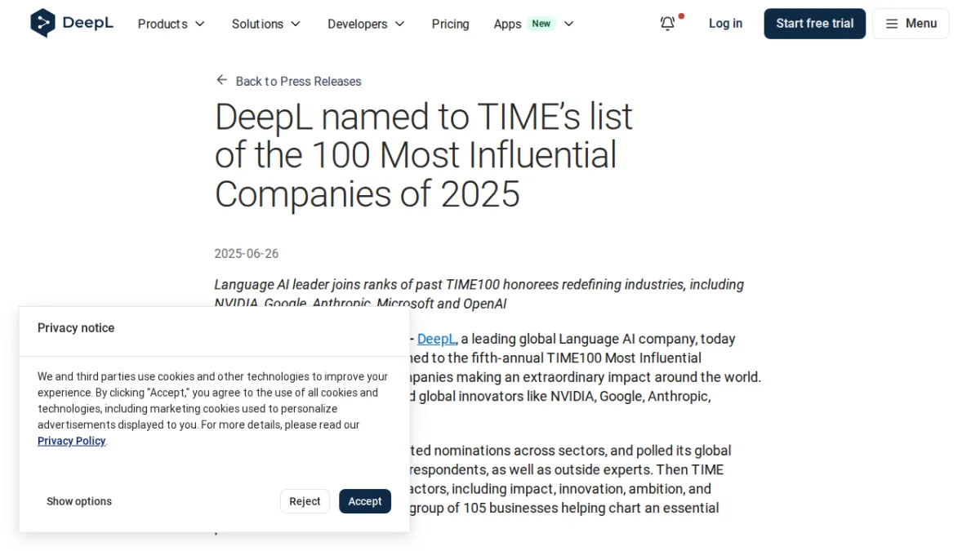This screenshot has height=551, width=980.
Task: Click the back arrow beside Press Releases
Action: [221, 80]
